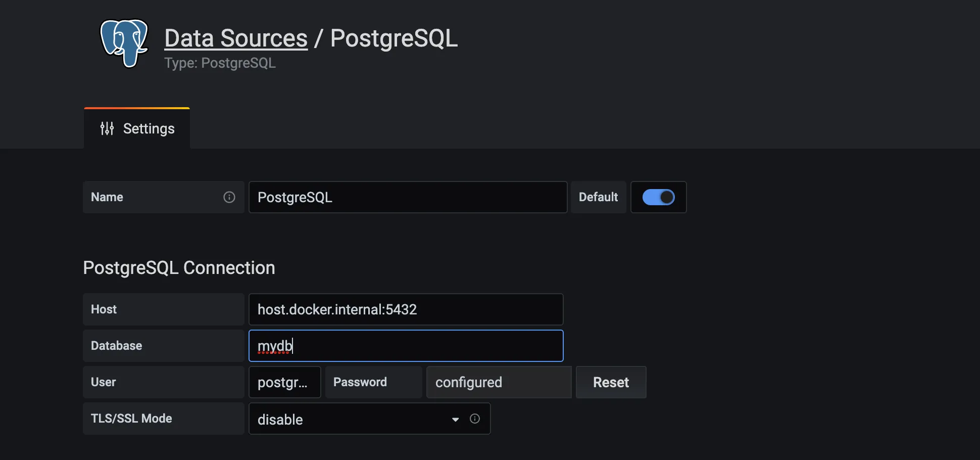The height and width of the screenshot is (460, 980).
Task: Click the TLS/SSL Mode label
Action: [131, 419]
